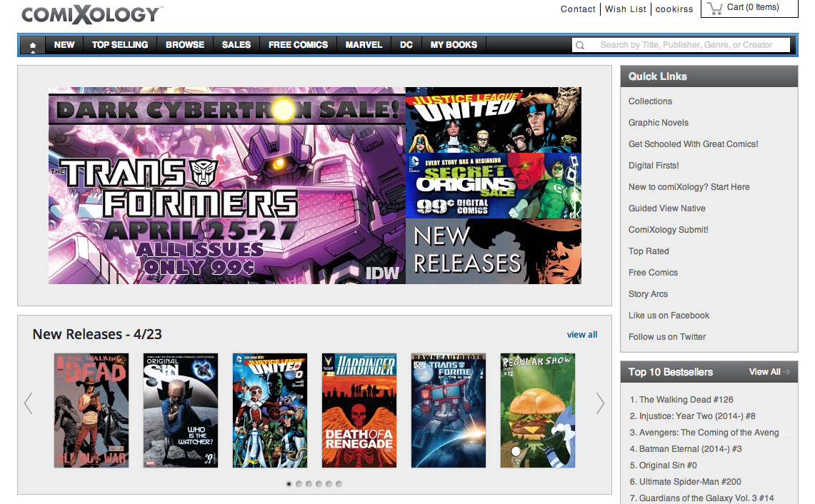This screenshot has height=504, width=815.
Task: Open Justice League United #0 cover
Action: 270,410
